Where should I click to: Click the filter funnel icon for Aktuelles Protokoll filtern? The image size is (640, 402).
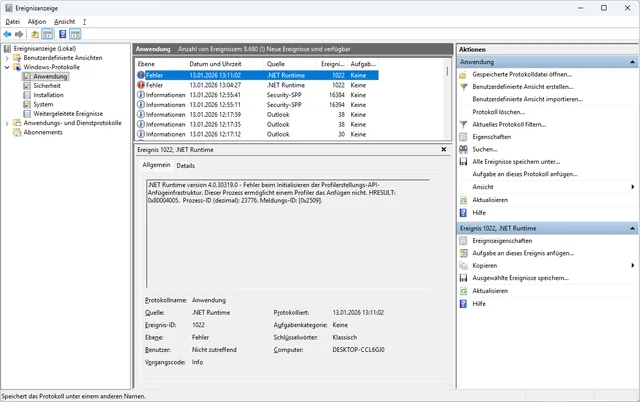tap(465, 124)
